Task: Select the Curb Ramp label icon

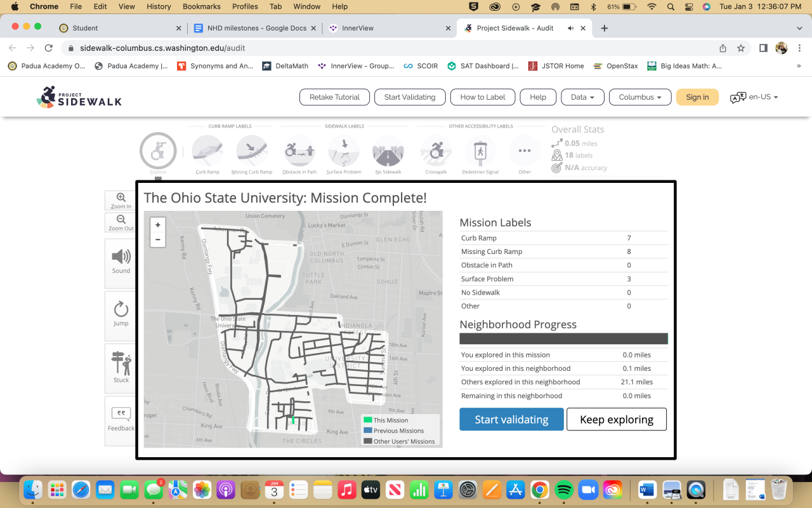Action: 207,151
